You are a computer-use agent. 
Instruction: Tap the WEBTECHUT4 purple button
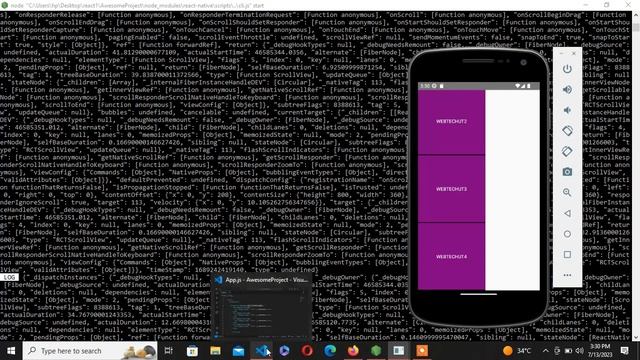451,256
